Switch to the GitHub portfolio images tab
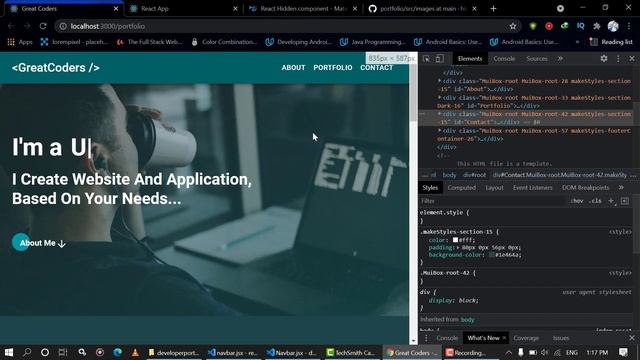Image resolution: width=640 pixels, height=360 pixels. click(x=422, y=9)
